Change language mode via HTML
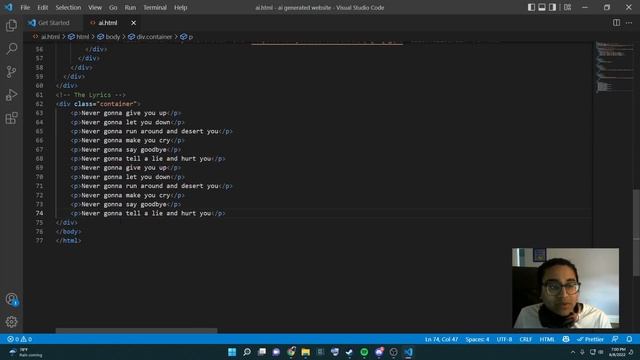640x360 pixels. [x=547, y=339]
